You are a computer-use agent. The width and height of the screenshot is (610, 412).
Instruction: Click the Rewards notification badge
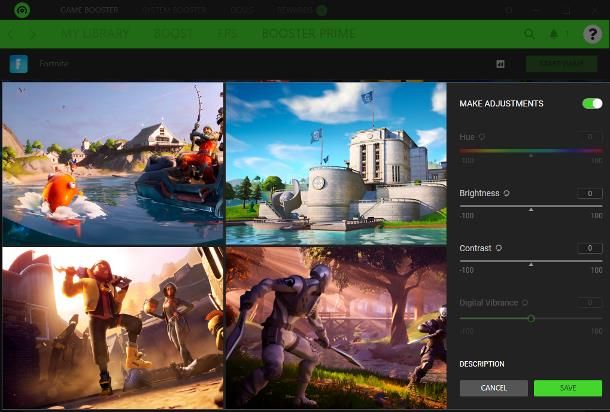[321, 11]
